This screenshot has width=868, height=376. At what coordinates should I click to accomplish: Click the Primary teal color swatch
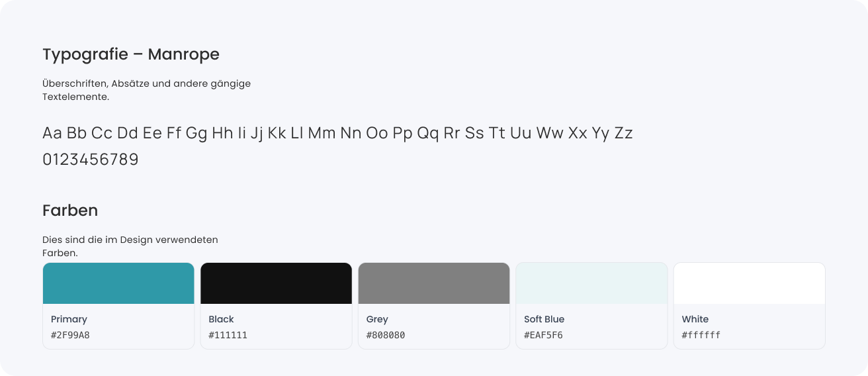pos(118,283)
